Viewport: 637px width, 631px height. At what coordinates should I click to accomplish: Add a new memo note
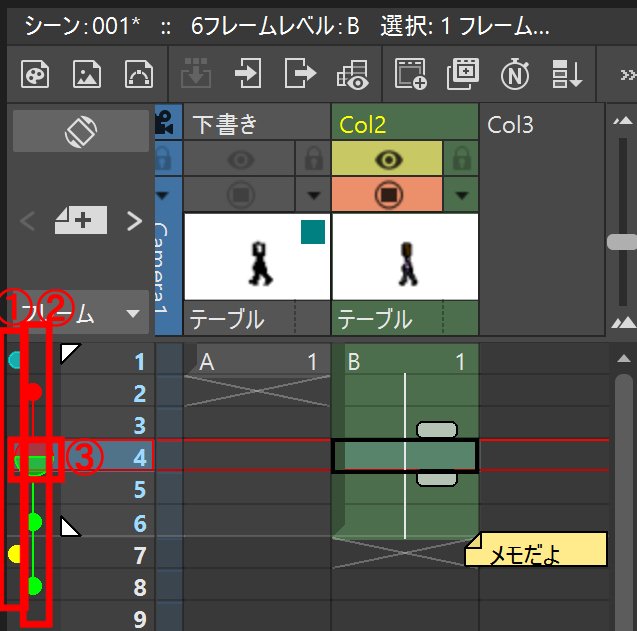tap(81, 220)
